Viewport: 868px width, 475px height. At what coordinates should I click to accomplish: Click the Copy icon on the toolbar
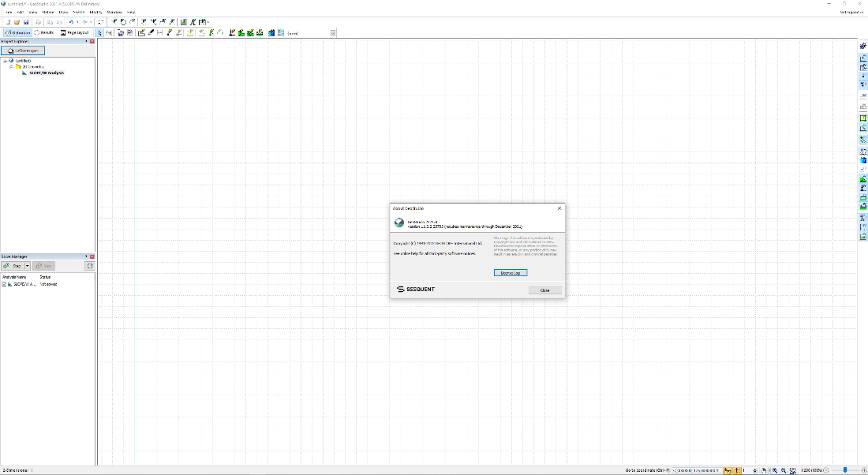coord(50,21)
